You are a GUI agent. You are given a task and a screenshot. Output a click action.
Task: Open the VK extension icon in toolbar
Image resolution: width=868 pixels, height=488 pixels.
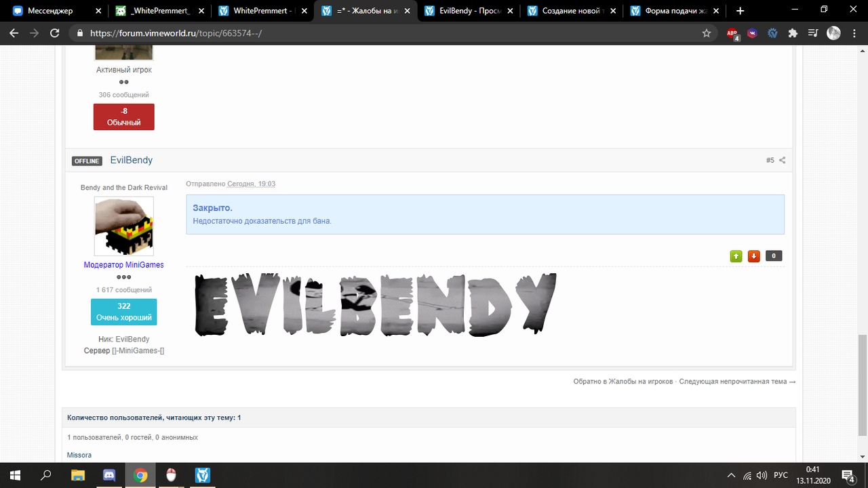pyautogui.click(x=753, y=33)
